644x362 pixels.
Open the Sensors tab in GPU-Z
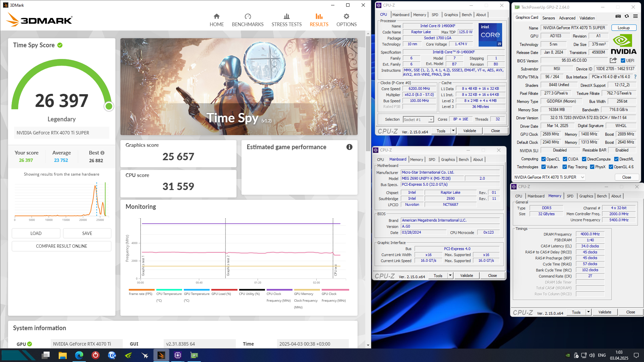548,18
